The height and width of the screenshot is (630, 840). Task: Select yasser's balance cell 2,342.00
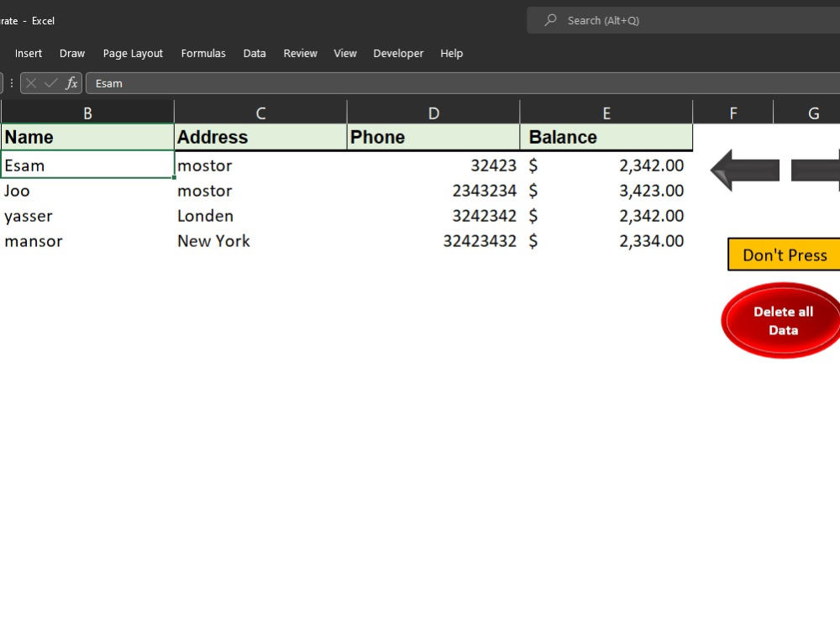pyautogui.click(x=606, y=216)
